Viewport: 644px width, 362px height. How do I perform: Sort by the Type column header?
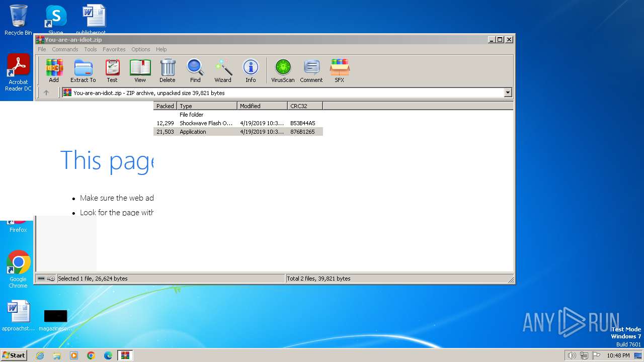tap(207, 106)
